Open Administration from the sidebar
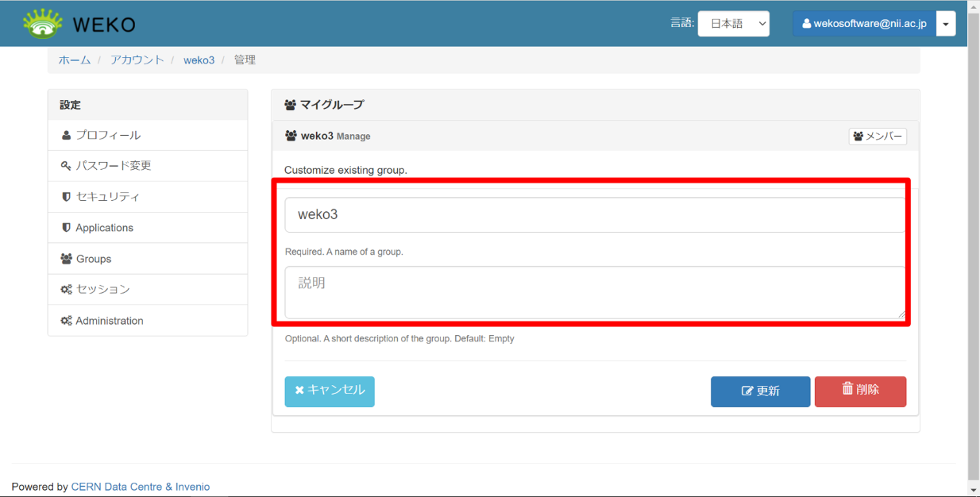Viewport: 980px width, 497px height. coord(109,321)
